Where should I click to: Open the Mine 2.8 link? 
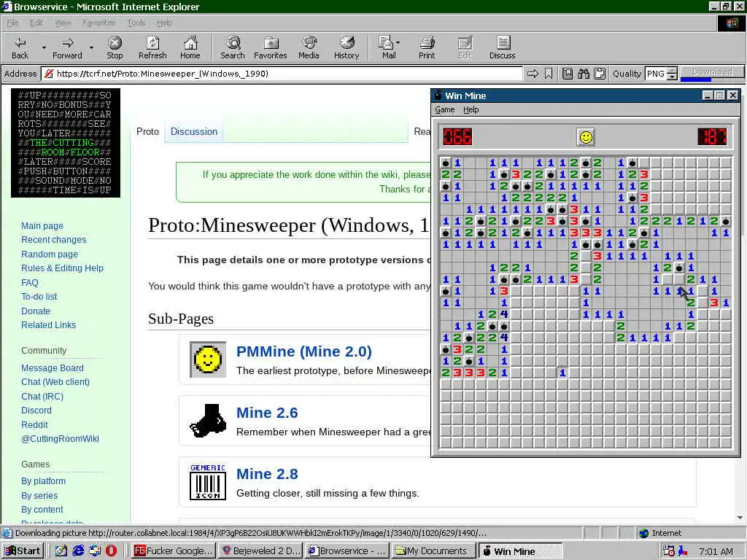(x=267, y=474)
